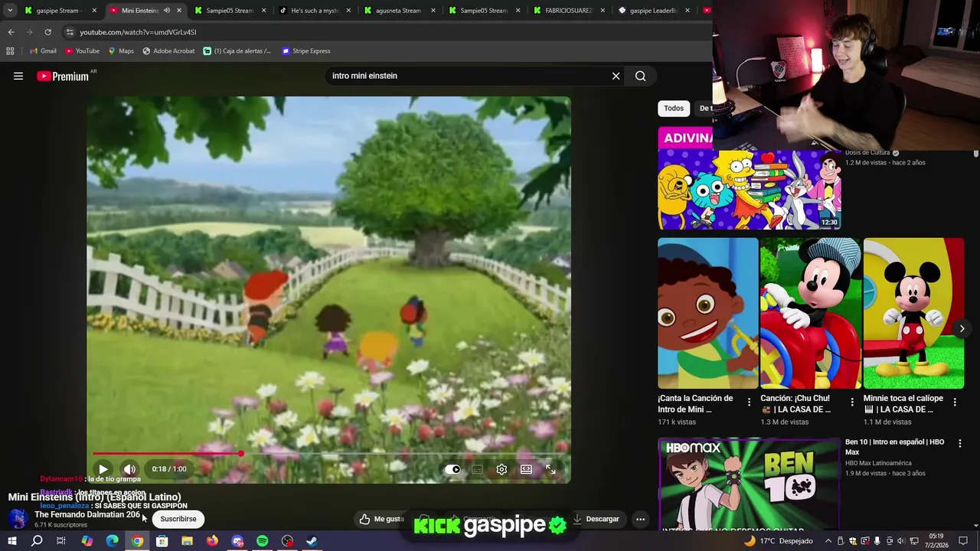
Task: Open options for 'Minnie toca el calíope' short
Action: pos(955,402)
